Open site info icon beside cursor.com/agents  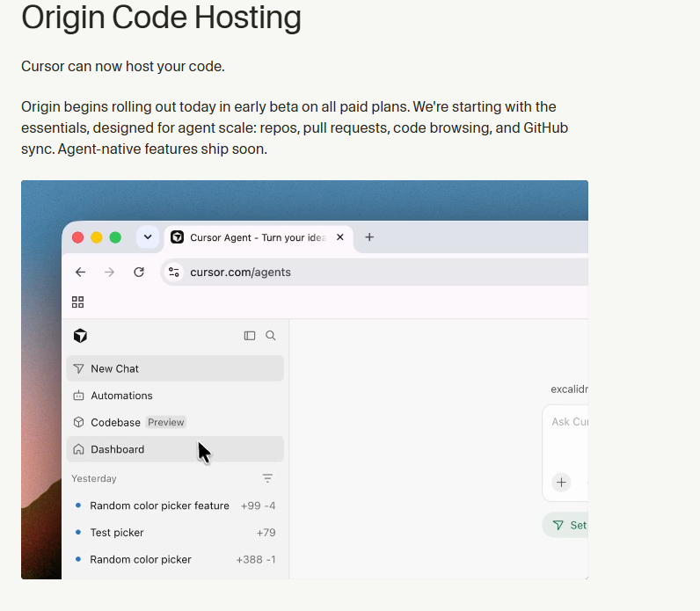[x=173, y=273]
